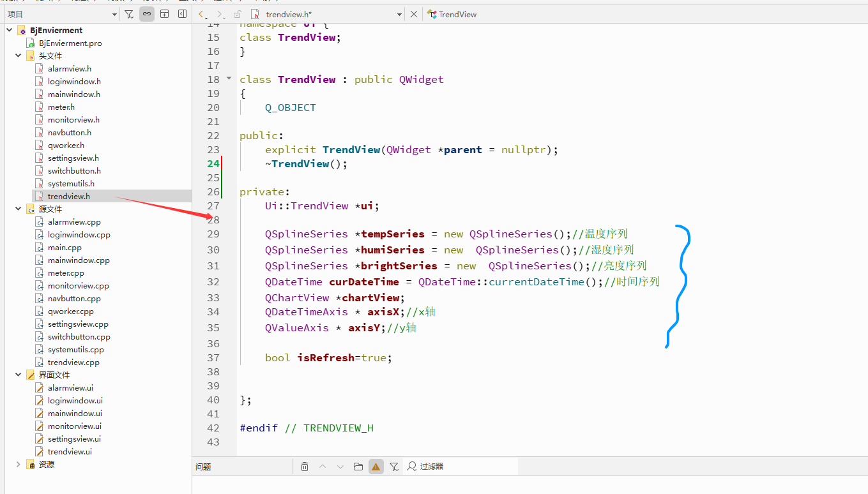868x494 pixels.
Task: Open navbutton.h header file
Action: [x=69, y=132]
